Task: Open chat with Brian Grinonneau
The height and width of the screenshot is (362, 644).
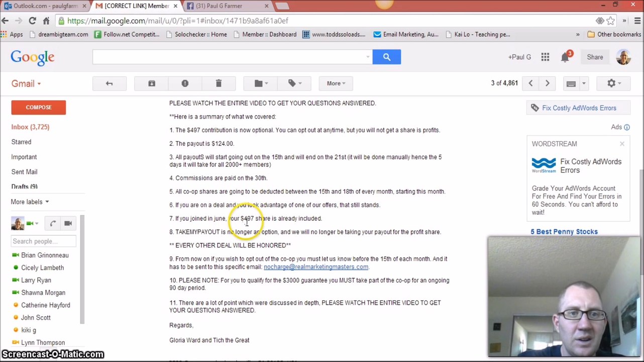Action: coord(45,255)
